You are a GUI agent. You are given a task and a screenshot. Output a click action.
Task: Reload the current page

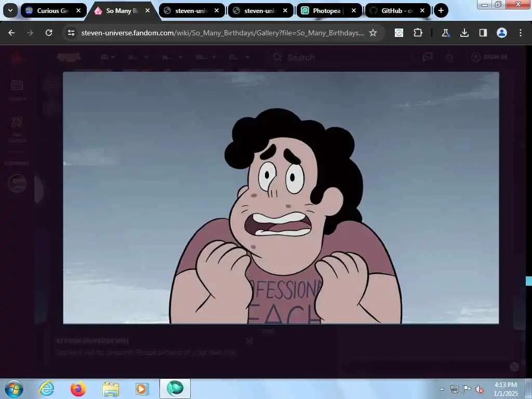pos(49,33)
